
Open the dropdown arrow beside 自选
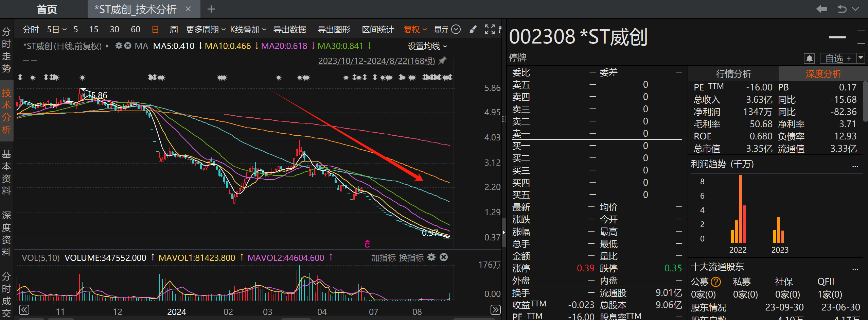pyautogui.click(x=861, y=58)
